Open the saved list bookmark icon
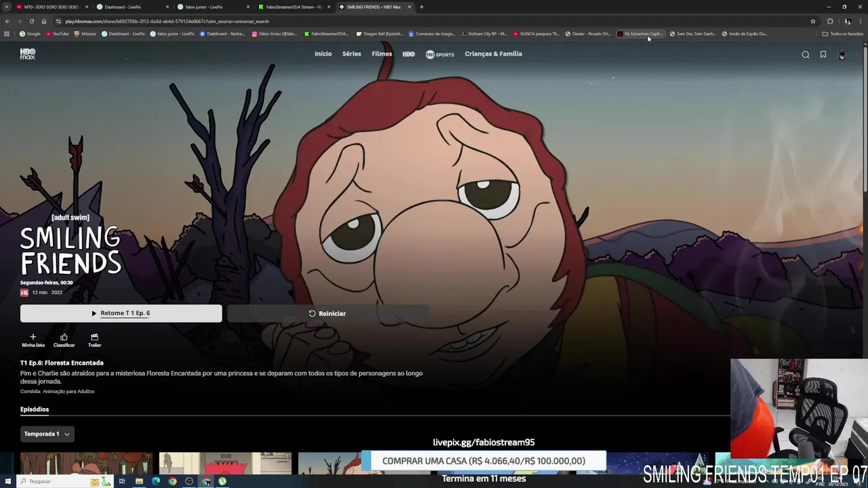The image size is (868, 488). pyautogui.click(x=823, y=55)
